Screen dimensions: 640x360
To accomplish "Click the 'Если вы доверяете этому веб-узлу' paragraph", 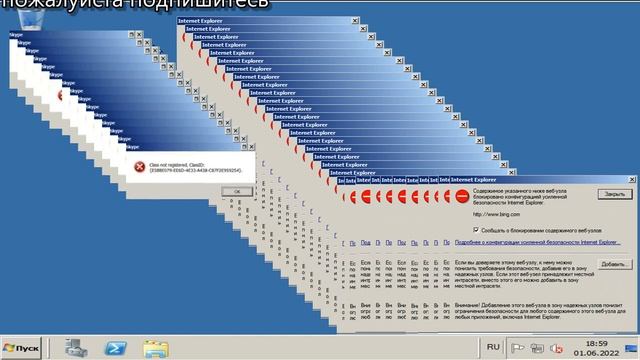I will [x=524, y=274].
